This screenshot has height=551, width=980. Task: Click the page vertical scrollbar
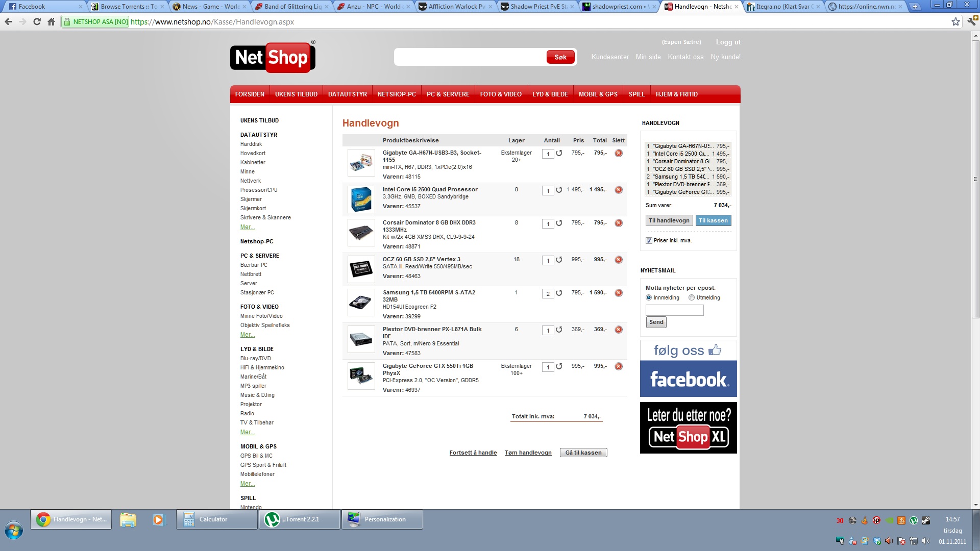tap(975, 179)
